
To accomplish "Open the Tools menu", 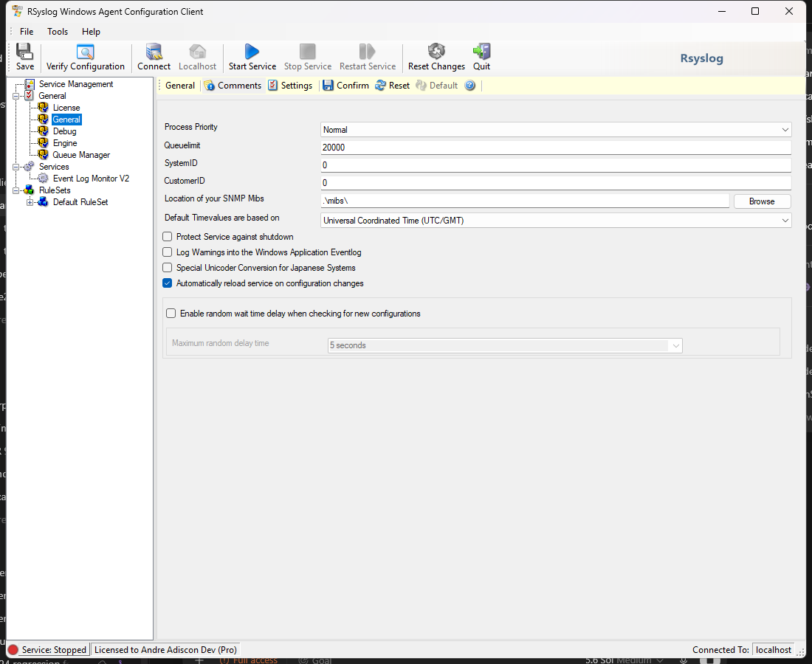I will pyautogui.click(x=58, y=32).
